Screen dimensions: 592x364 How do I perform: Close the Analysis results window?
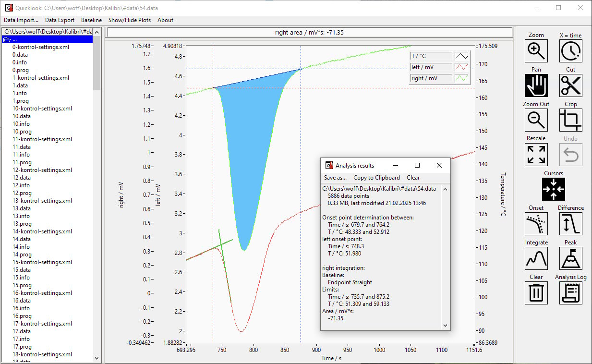pos(439,165)
